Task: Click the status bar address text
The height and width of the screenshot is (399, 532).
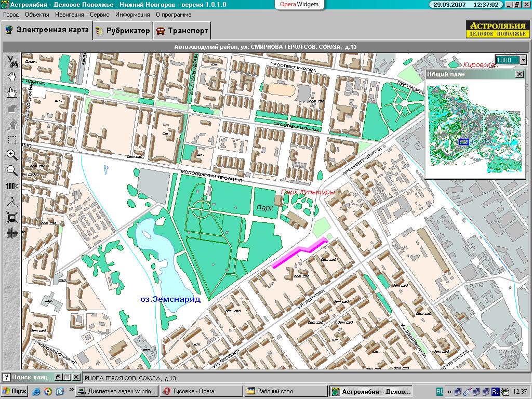Action: 129,378
